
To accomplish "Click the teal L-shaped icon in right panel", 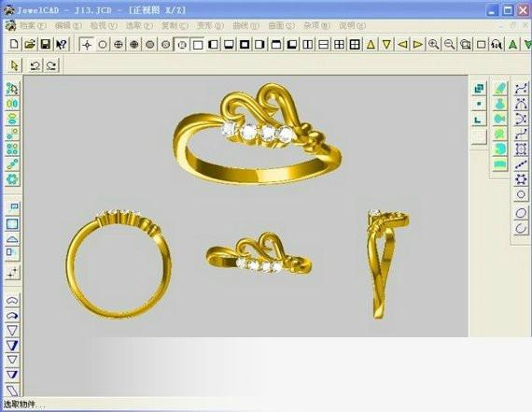I will 479,120.
